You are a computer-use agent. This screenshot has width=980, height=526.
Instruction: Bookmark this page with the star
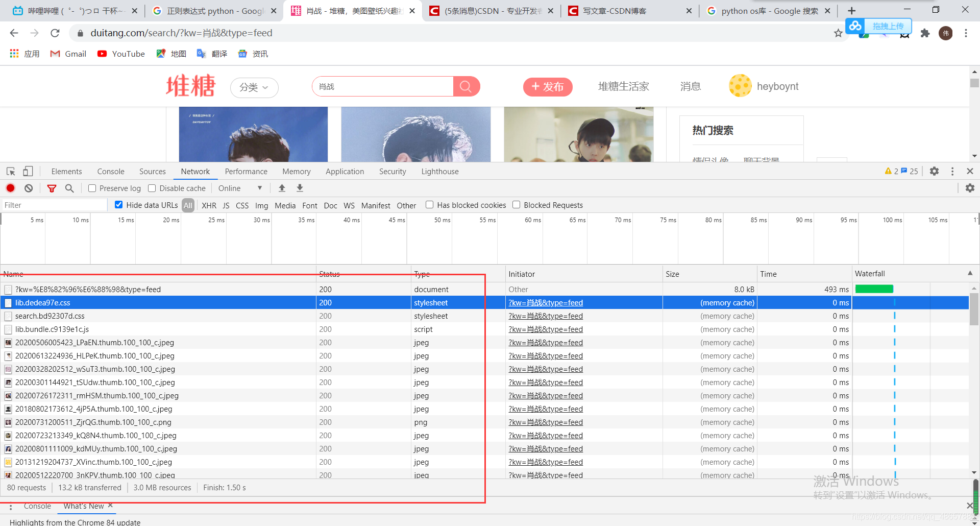click(x=838, y=33)
